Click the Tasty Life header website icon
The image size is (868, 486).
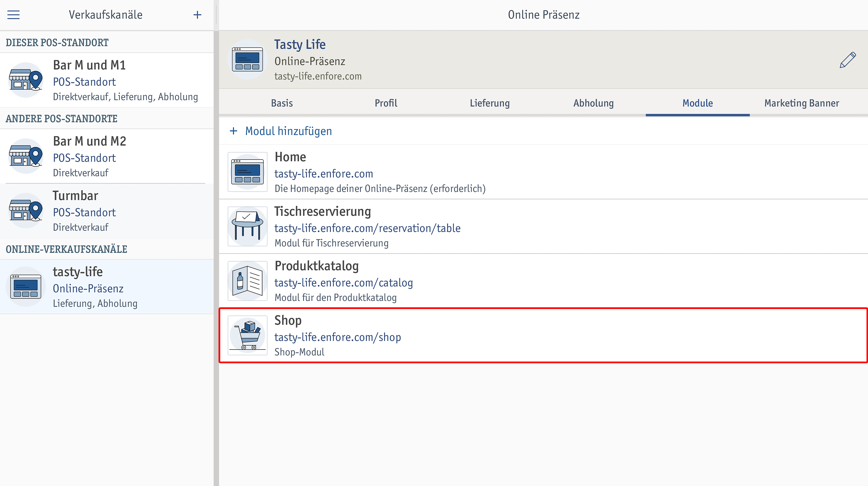tap(247, 59)
